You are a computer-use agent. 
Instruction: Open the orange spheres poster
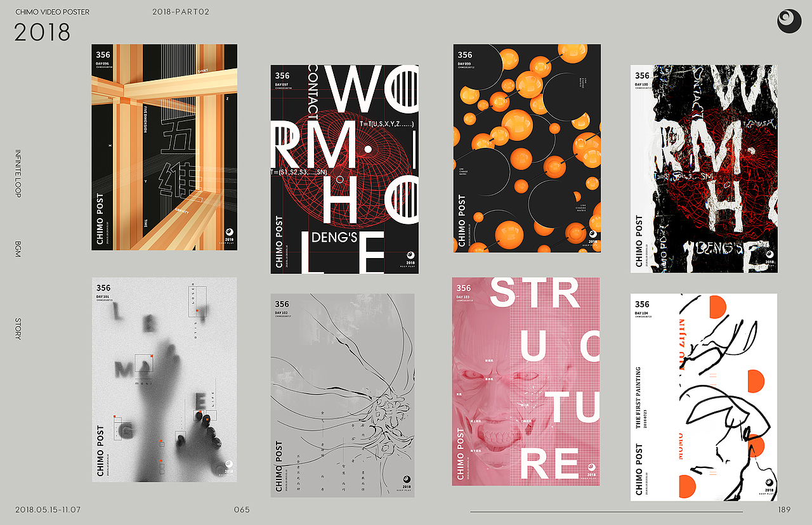pos(527,148)
